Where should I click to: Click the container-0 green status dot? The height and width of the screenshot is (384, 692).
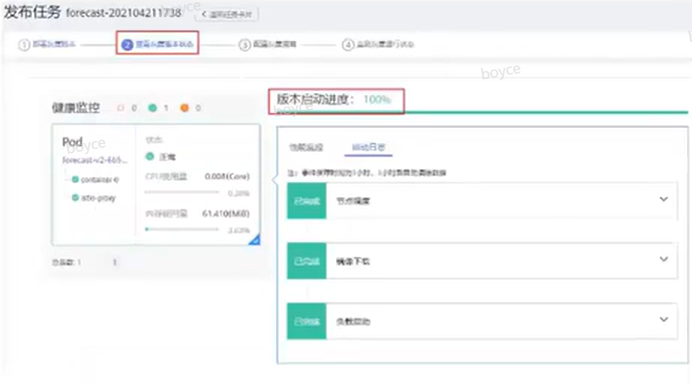pos(75,179)
